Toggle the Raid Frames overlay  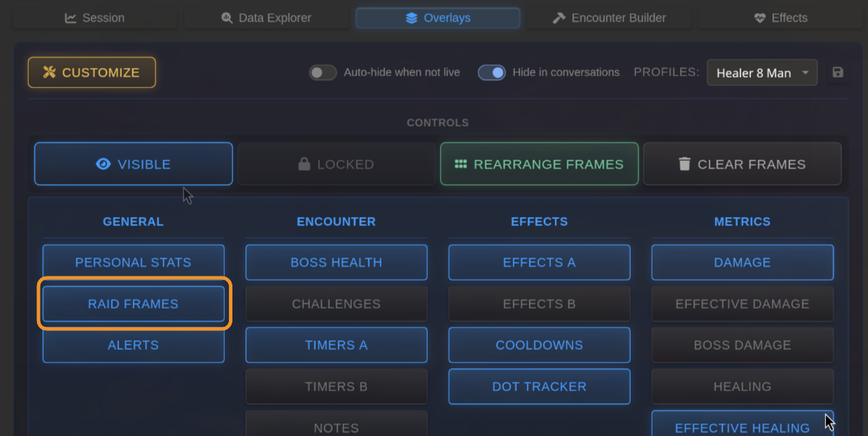[133, 304]
